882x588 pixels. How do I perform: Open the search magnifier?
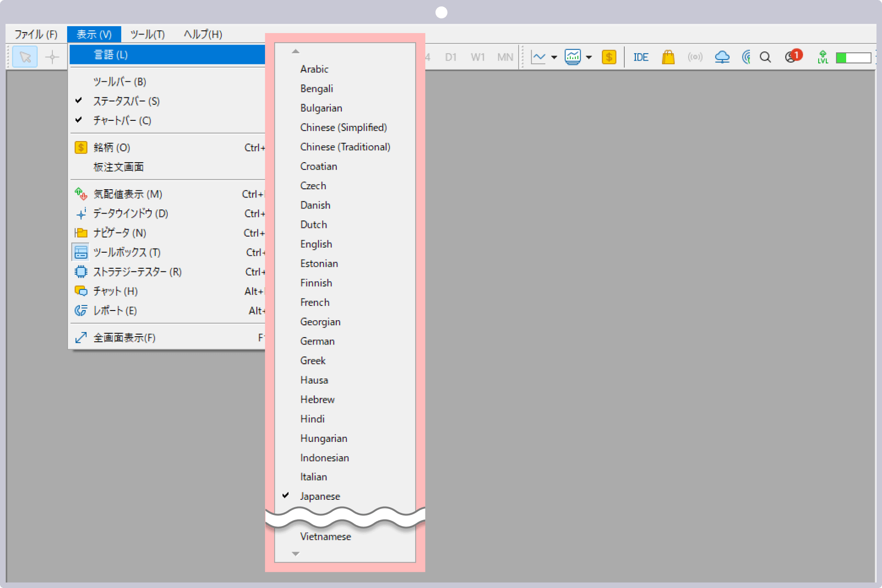coord(765,57)
